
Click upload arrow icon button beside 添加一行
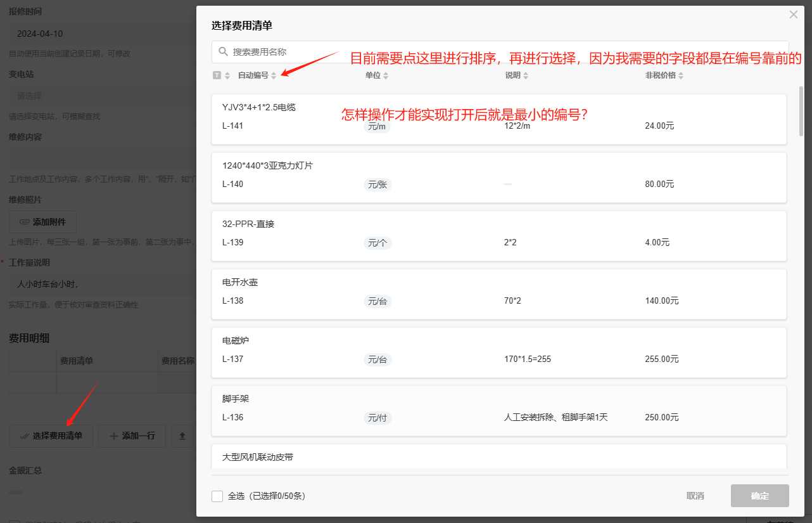coord(182,436)
